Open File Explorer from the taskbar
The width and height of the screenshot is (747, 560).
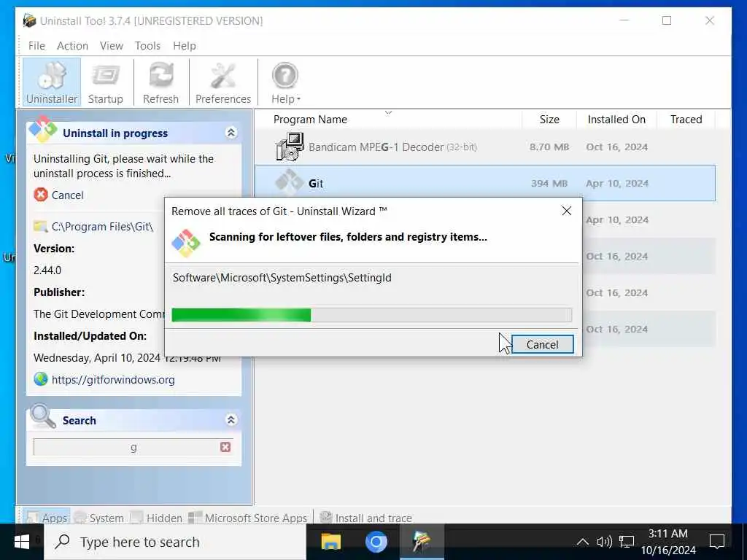[330, 542]
